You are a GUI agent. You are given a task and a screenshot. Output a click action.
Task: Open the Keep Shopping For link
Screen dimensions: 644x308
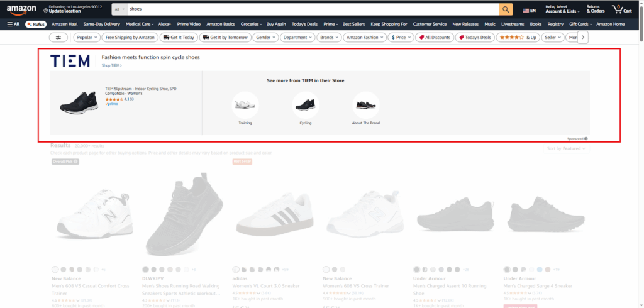tap(389, 25)
